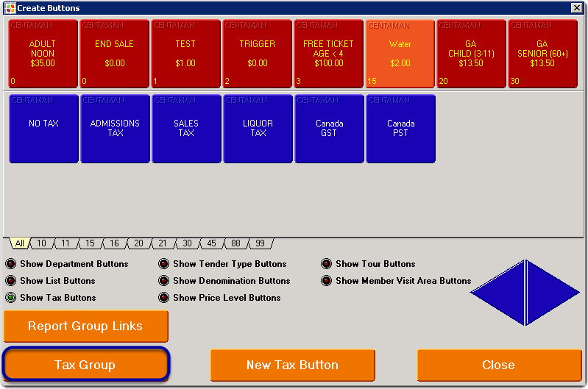Select the orange Water $2.00 button

(400, 54)
